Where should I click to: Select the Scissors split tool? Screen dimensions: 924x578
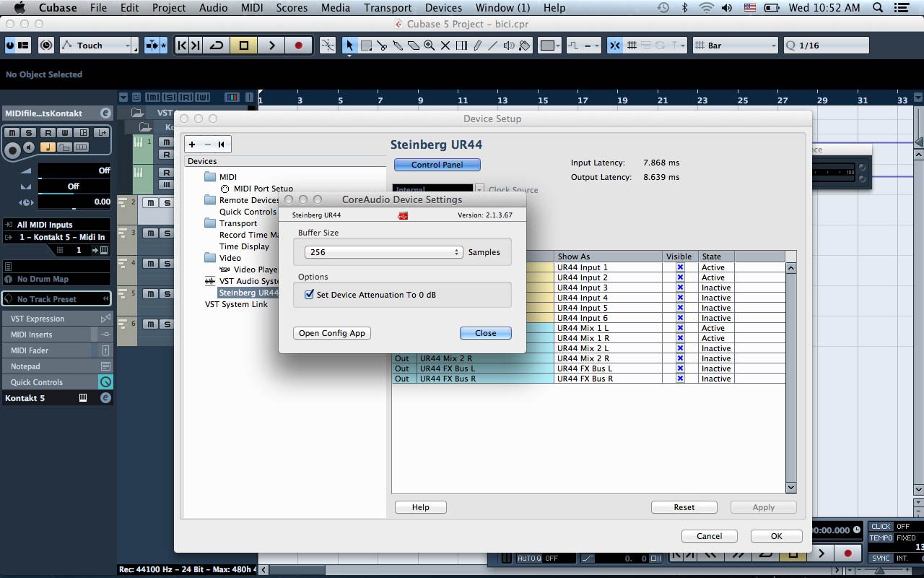point(382,46)
